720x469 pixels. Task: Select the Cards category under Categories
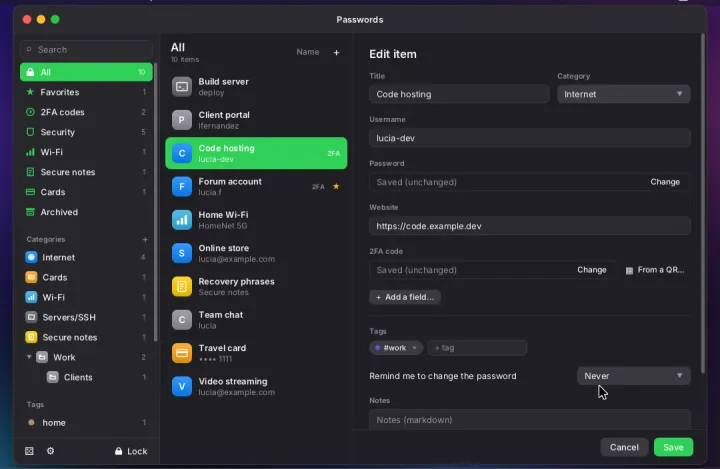[86, 277]
